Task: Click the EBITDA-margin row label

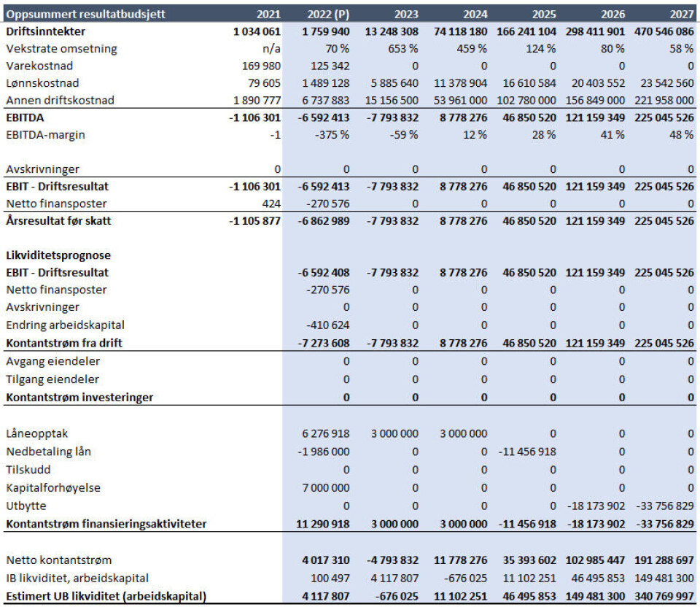Action: coord(45,134)
